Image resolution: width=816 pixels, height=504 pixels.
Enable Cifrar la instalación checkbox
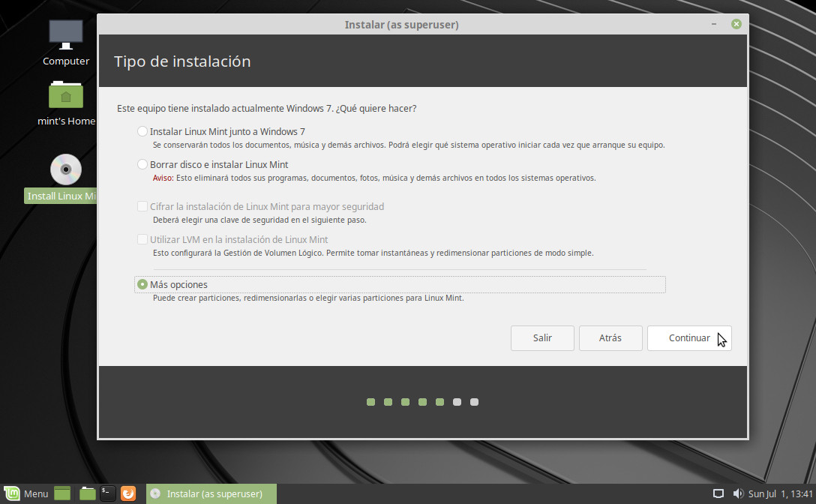tap(142, 206)
